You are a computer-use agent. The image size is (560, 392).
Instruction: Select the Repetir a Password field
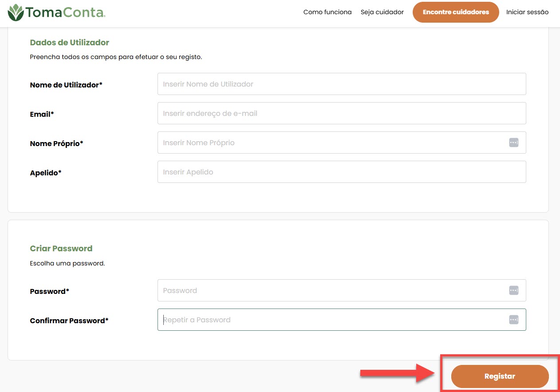point(342,320)
